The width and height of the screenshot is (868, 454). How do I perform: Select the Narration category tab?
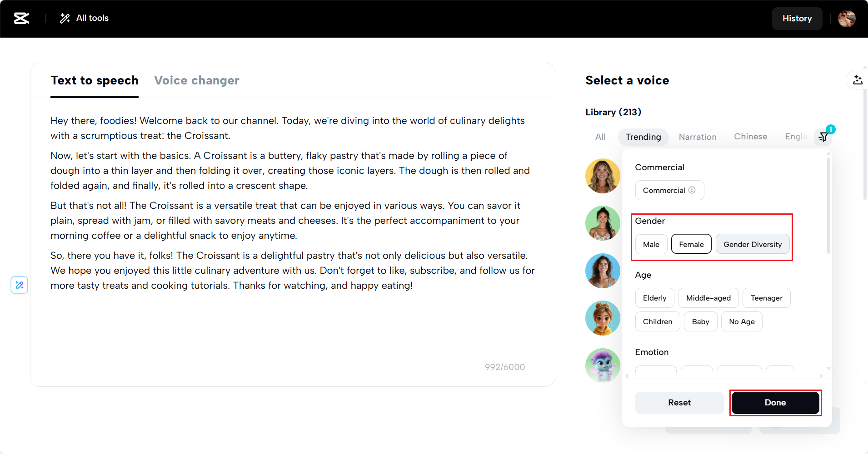tap(697, 137)
